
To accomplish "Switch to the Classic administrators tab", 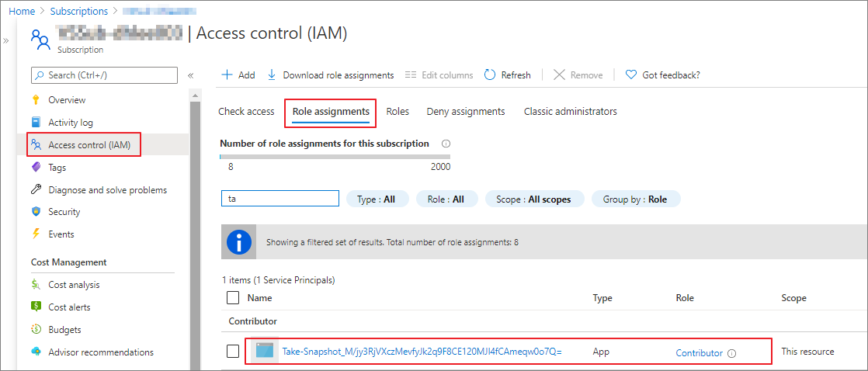I will pos(570,111).
